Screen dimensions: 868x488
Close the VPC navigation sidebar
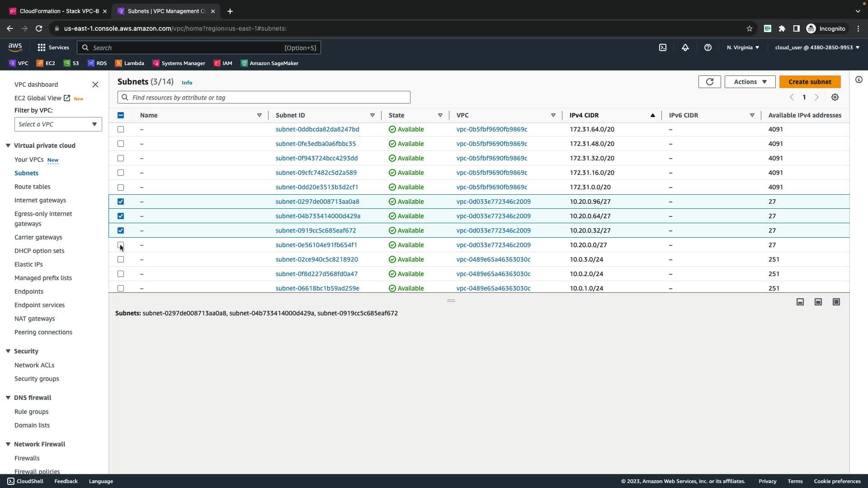coord(95,84)
